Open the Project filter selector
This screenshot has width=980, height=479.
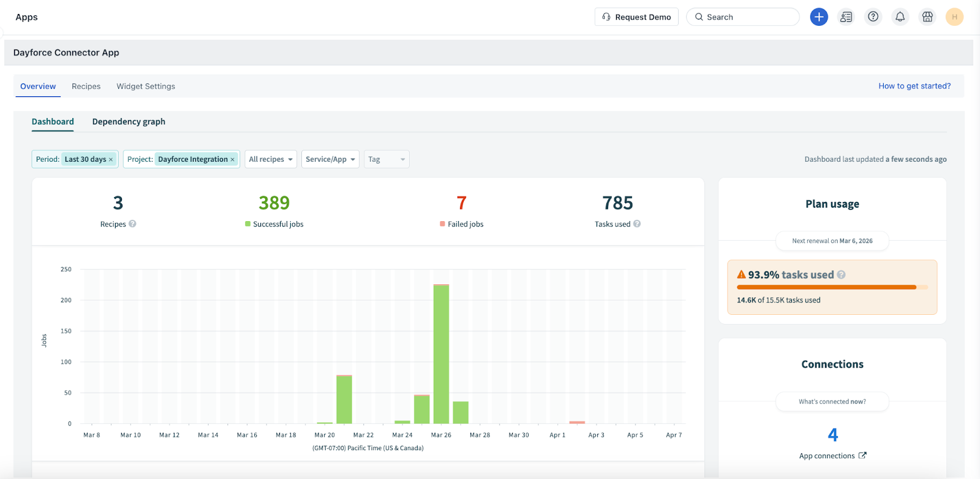181,159
